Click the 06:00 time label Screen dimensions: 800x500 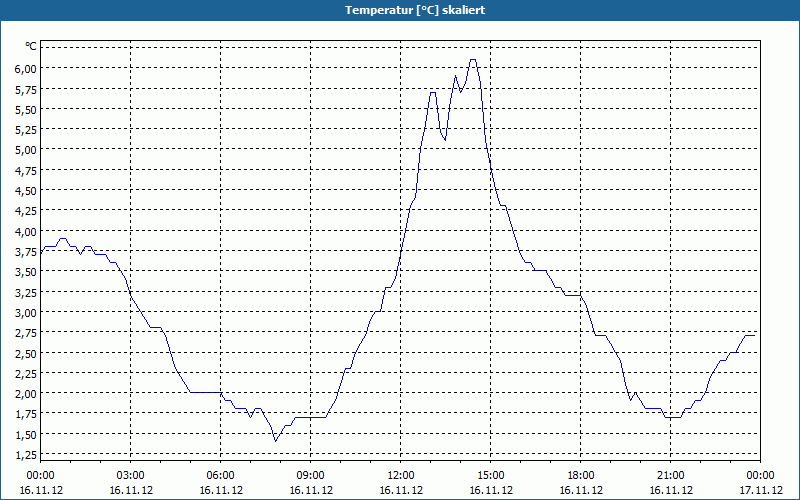point(220,476)
